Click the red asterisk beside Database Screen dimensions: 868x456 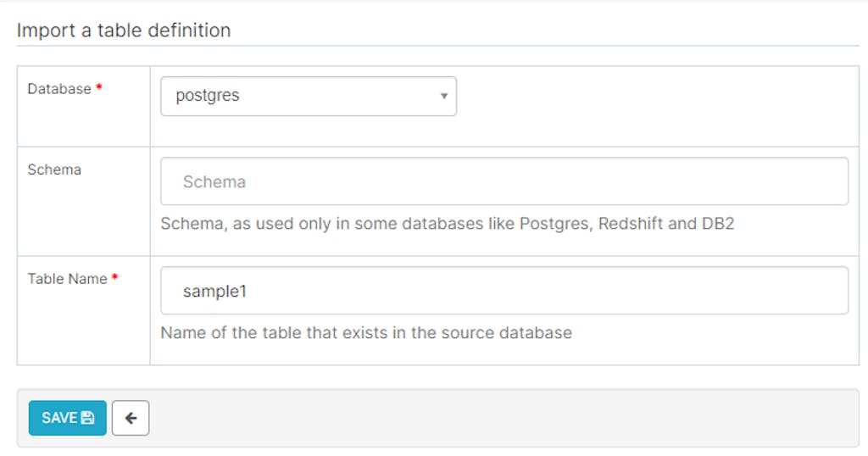99,89
